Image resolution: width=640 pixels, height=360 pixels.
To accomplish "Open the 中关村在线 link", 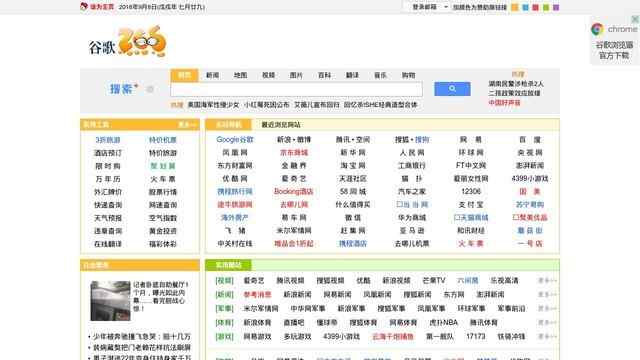I will pos(235,244).
